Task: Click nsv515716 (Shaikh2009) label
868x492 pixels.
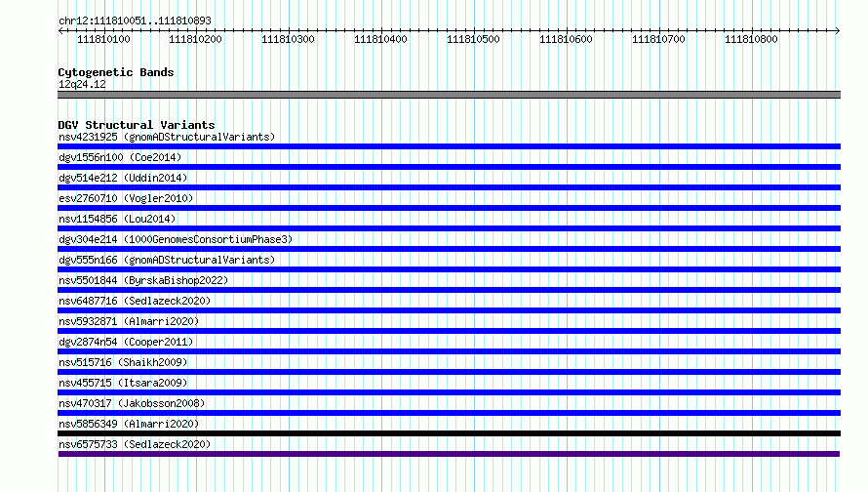Action: point(123,362)
